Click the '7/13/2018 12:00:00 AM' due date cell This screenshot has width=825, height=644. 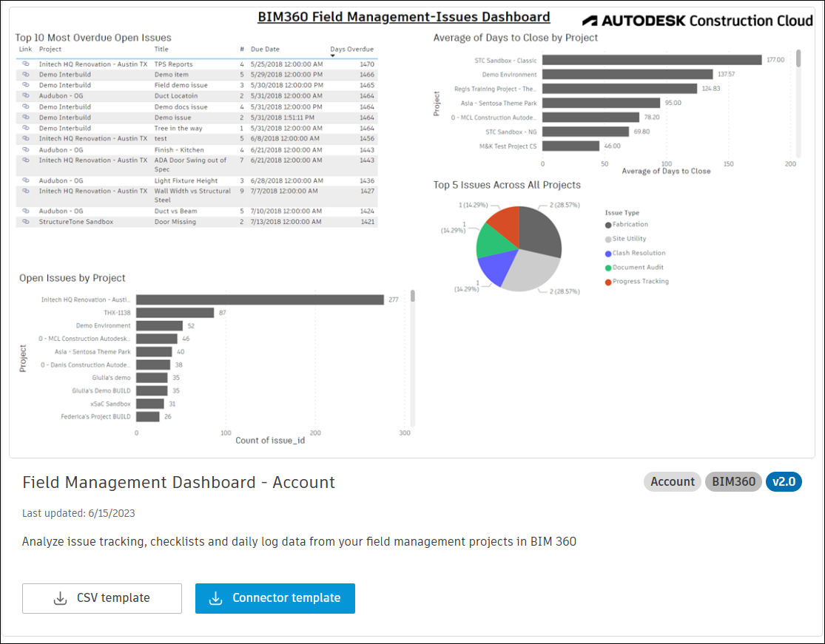286,222
